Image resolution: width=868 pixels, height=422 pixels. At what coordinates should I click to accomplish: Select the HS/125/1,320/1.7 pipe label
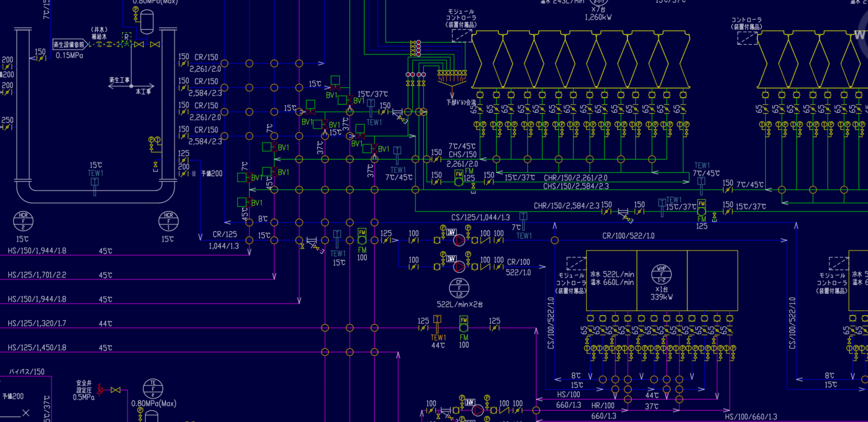37,324
